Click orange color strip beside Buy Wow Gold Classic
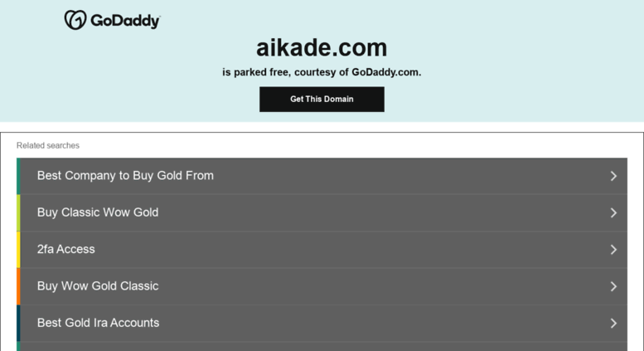 point(18,286)
